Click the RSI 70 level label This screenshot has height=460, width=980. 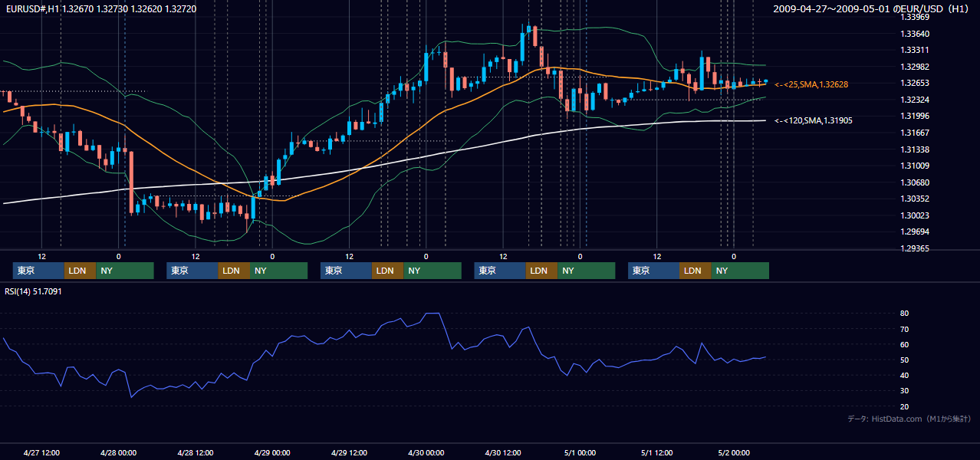pyautogui.click(x=905, y=329)
